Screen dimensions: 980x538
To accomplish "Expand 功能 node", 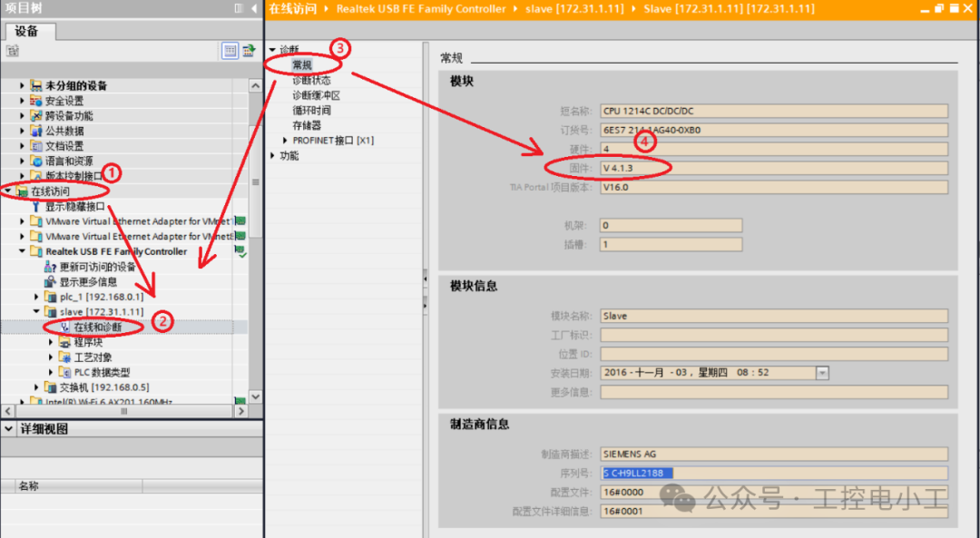I will tap(272, 155).
